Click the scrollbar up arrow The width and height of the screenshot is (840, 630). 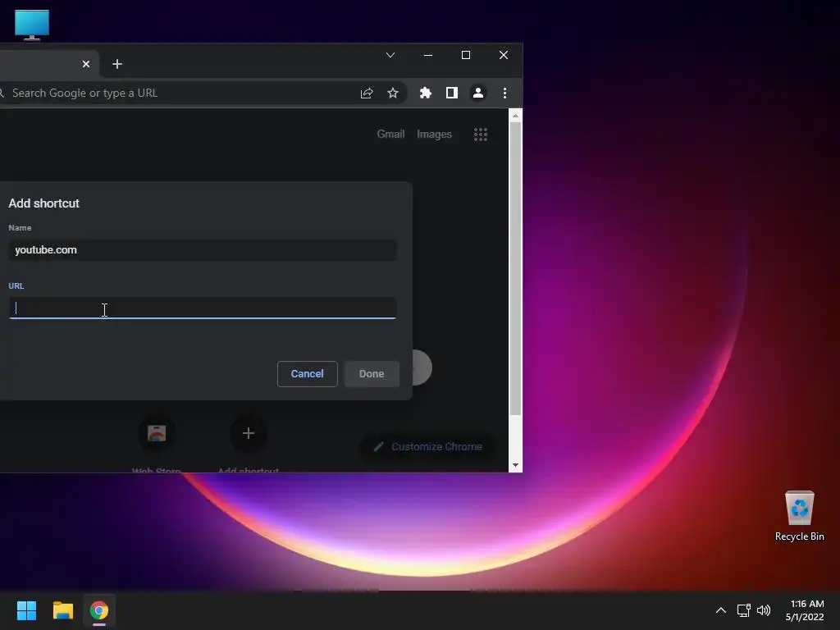tap(515, 116)
